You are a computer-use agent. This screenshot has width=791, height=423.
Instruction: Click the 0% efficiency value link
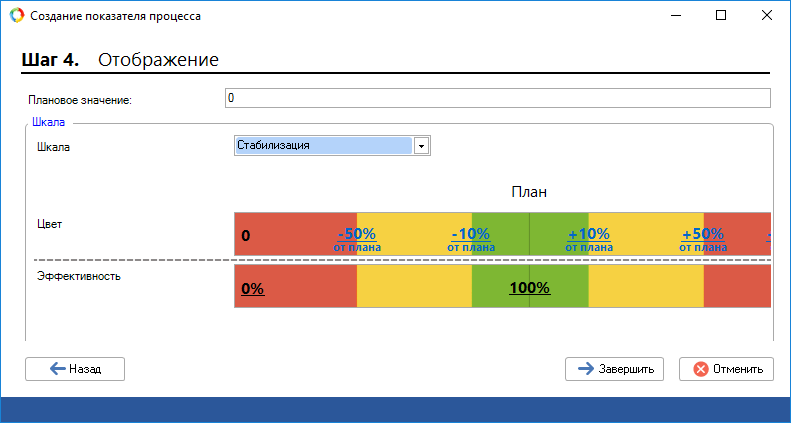252,289
